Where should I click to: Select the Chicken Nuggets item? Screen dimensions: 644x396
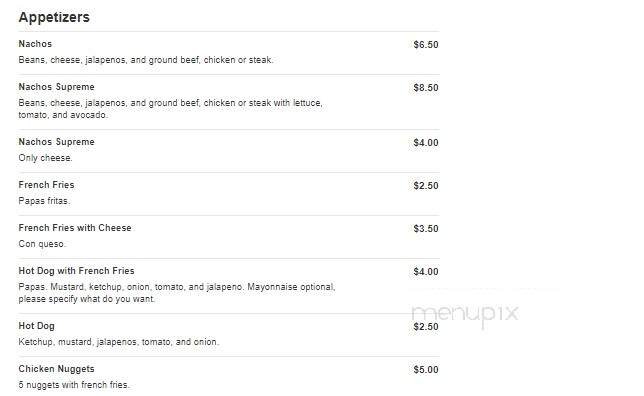(56, 369)
